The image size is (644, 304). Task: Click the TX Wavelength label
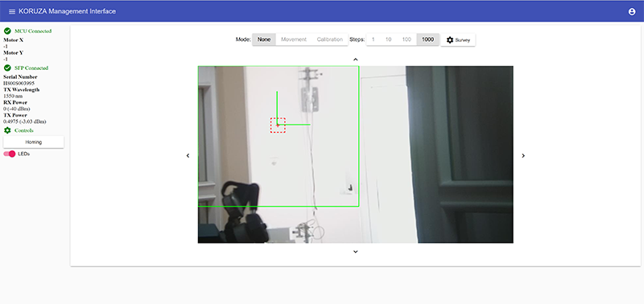22,89
